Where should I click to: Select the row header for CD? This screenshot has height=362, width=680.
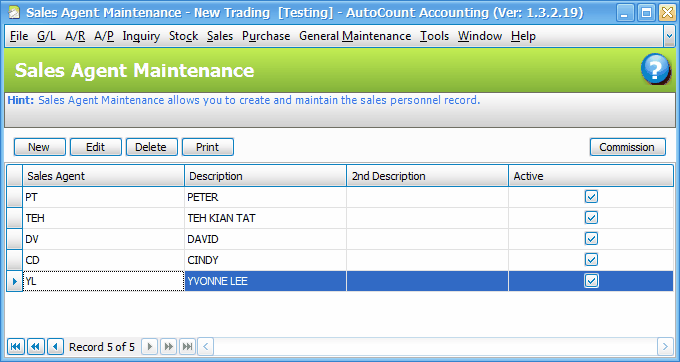(x=14, y=260)
